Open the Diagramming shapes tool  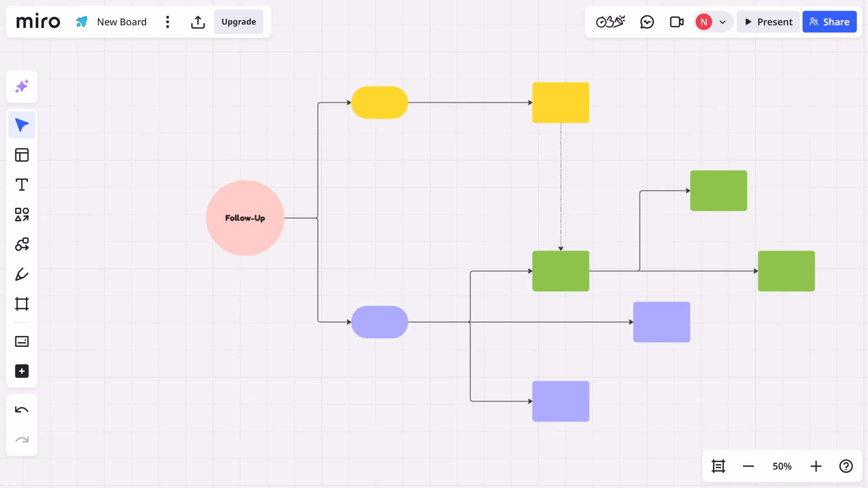(x=22, y=244)
